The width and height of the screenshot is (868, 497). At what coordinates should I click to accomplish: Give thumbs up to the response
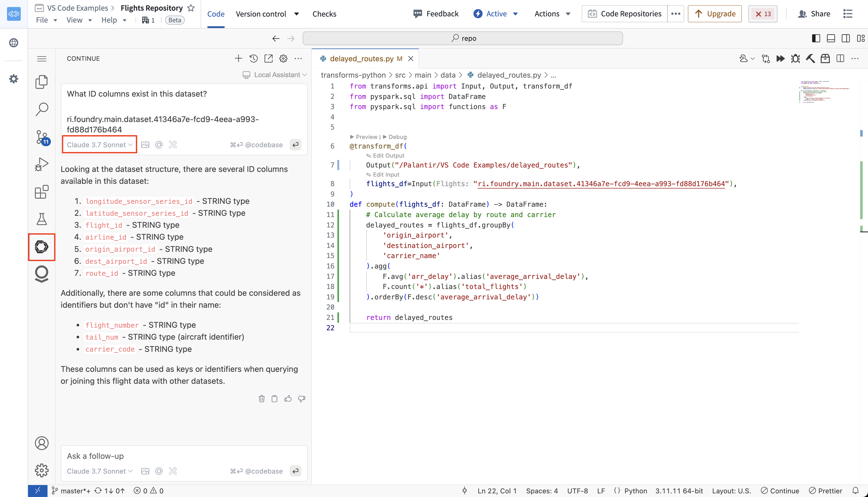(288, 399)
